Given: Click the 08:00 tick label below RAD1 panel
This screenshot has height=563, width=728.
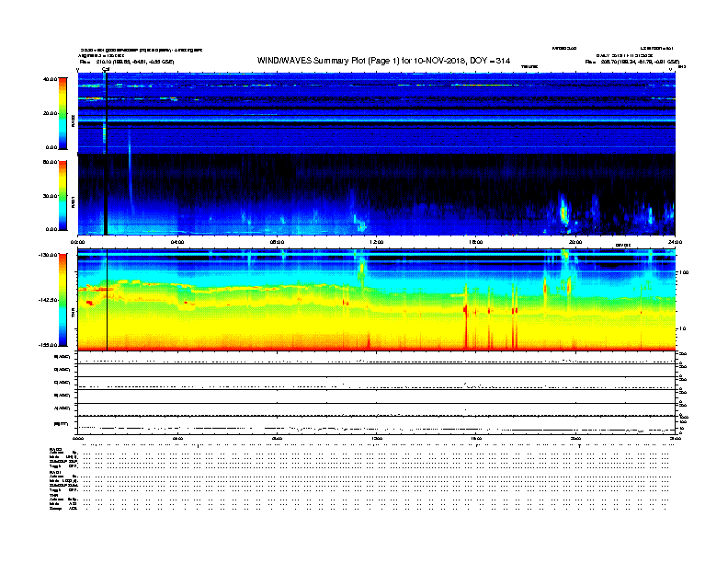Looking at the screenshot, I should (277, 242).
